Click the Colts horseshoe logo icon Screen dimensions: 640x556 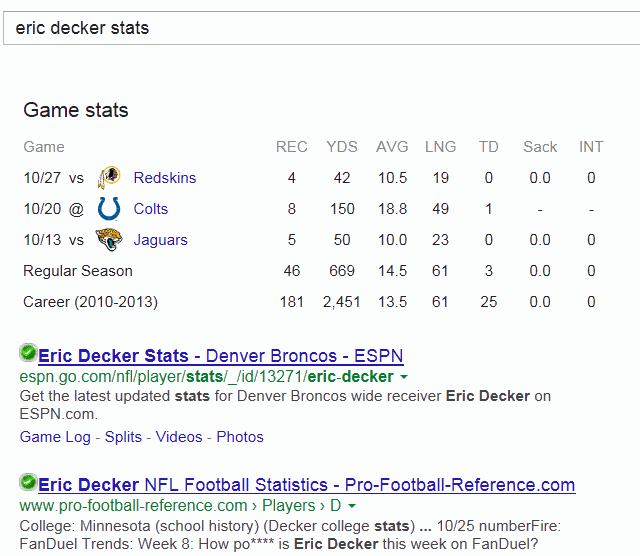tap(109, 209)
